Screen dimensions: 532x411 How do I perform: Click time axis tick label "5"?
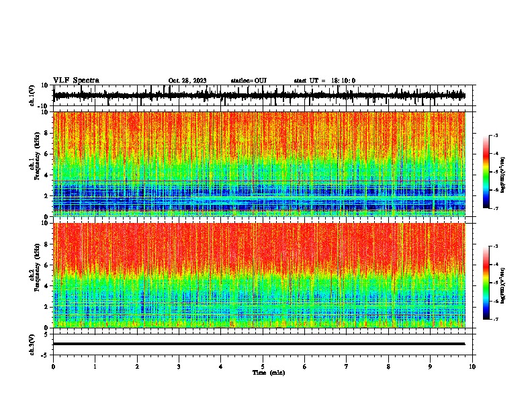pos(263,367)
